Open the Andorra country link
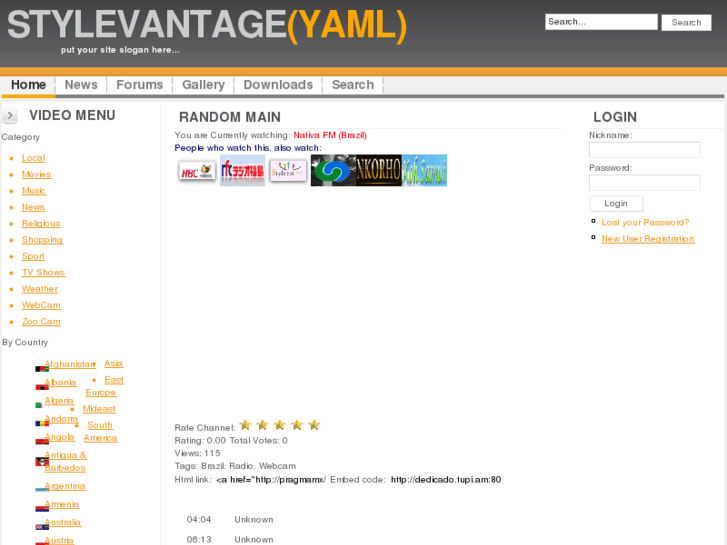This screenshot has height=545, width=727. click(61, 418)
